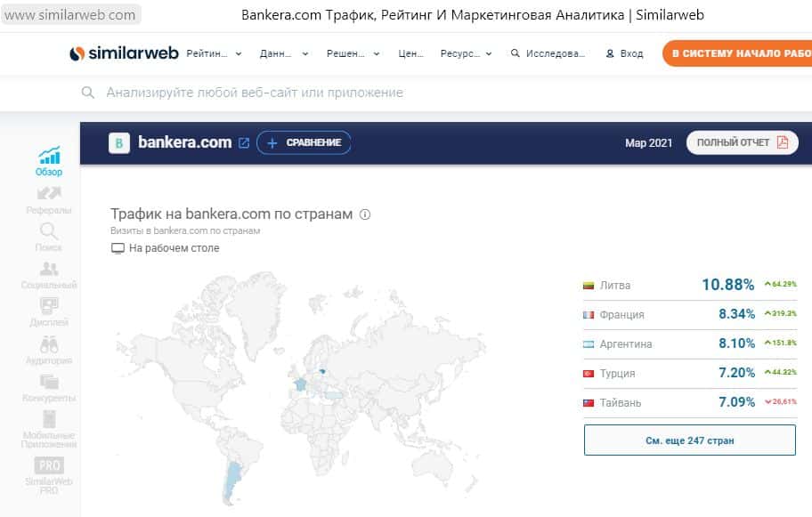This screenshot has width=812, height=517.
Task: Click the 7.20% traffic share value
Action: click(737, 373)
